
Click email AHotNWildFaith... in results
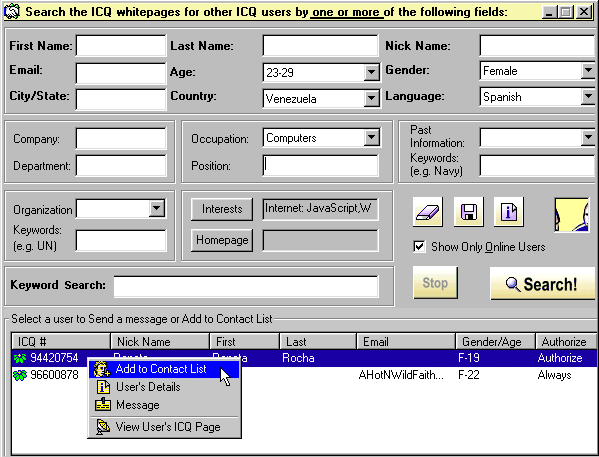point(401,375)
